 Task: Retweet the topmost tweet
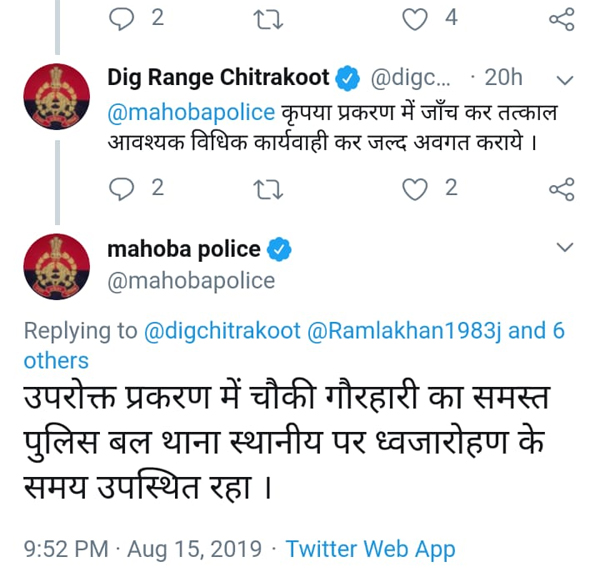tap(268, 19)
